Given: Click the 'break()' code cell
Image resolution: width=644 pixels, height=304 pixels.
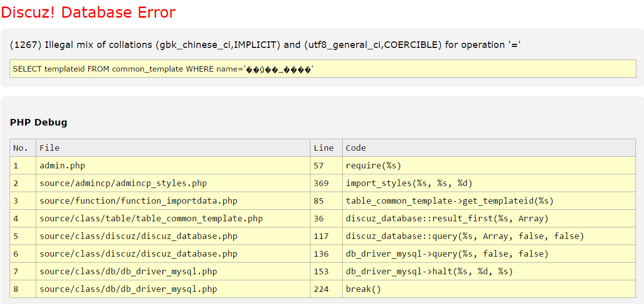Looking at the screenshot, I should 489,289.
